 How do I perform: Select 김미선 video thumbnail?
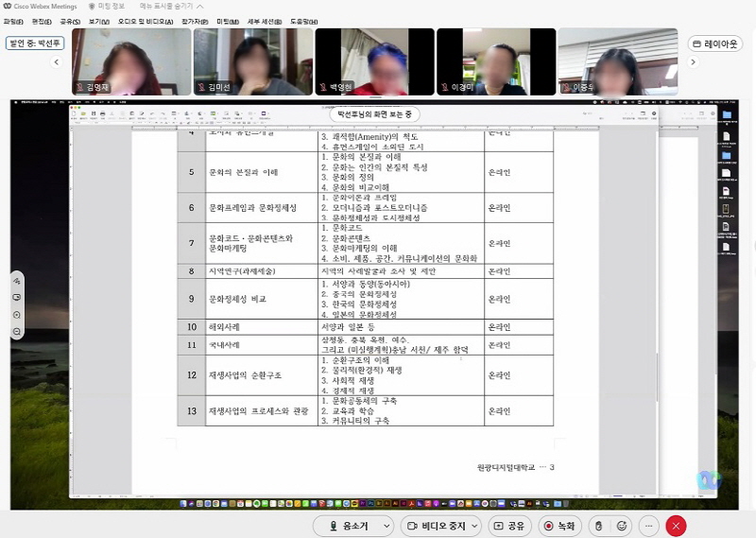click(253, 61)
